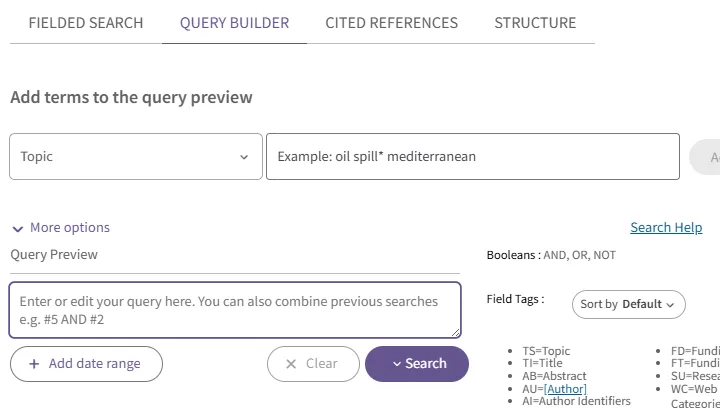Click the chevron beside More options
Screen dimensions: 720x408
[18, 228]
